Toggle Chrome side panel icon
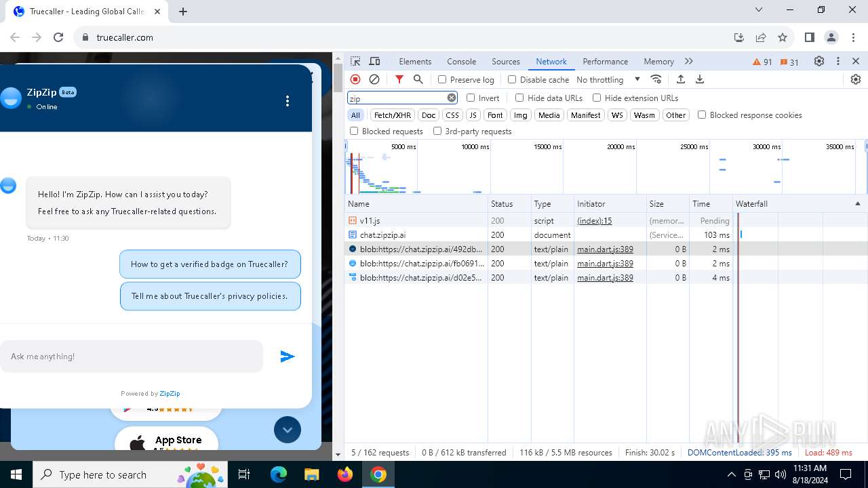The image size is (868, 488). (x=809, y=37)
